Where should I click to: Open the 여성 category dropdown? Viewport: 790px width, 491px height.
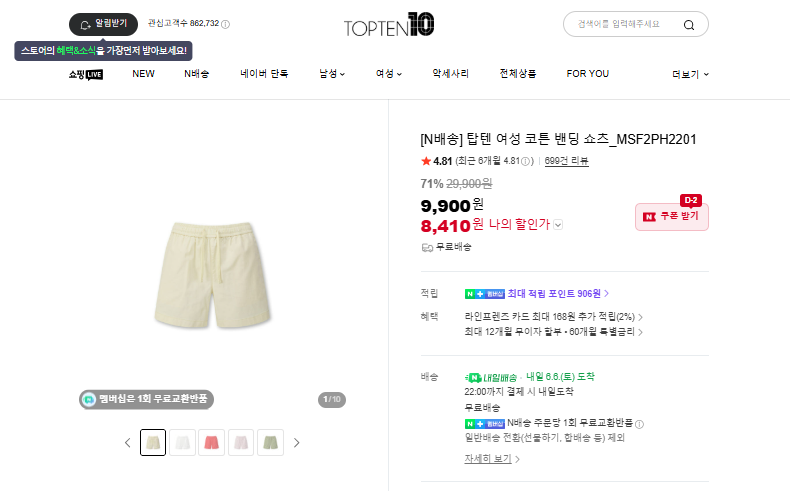pyautogui.click(x=389, y=74)
